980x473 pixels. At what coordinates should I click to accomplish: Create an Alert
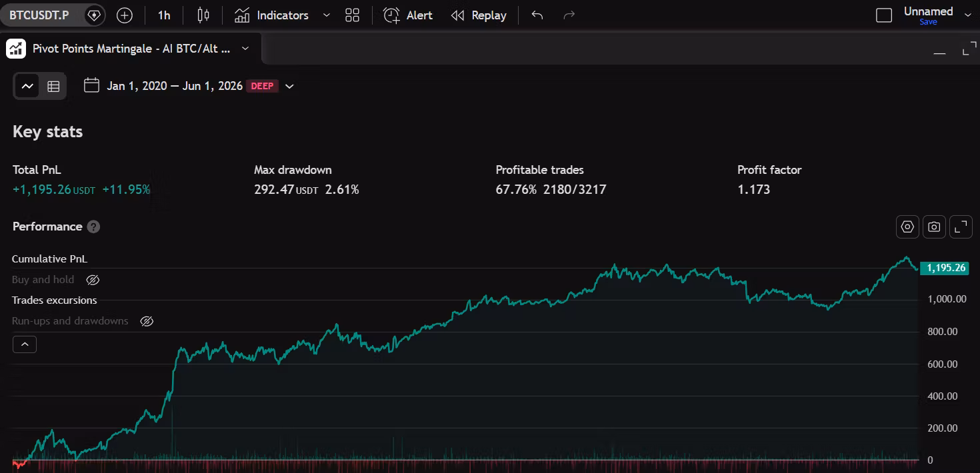click(408, 15)
